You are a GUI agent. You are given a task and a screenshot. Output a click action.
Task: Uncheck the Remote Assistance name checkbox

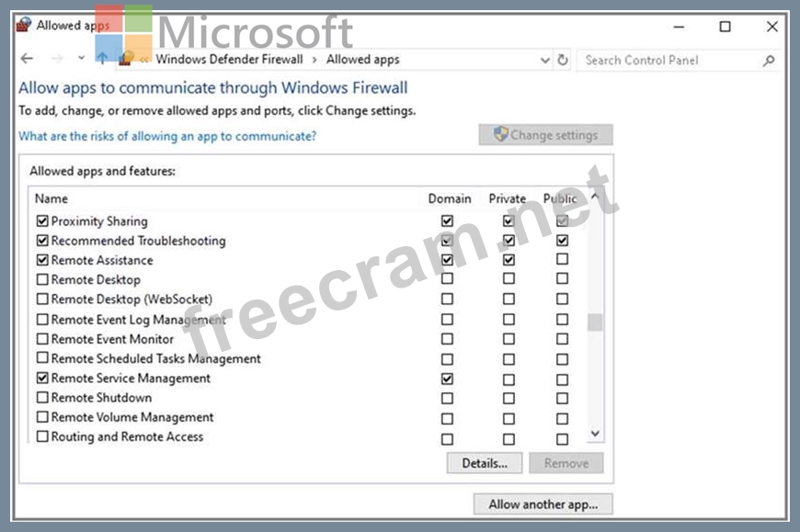tap(42, 260)
